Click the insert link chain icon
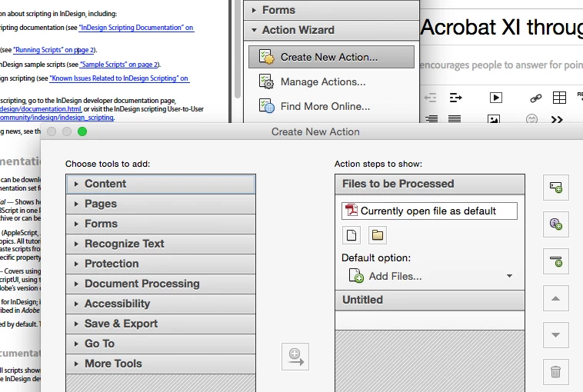 [x=535, y=98]
